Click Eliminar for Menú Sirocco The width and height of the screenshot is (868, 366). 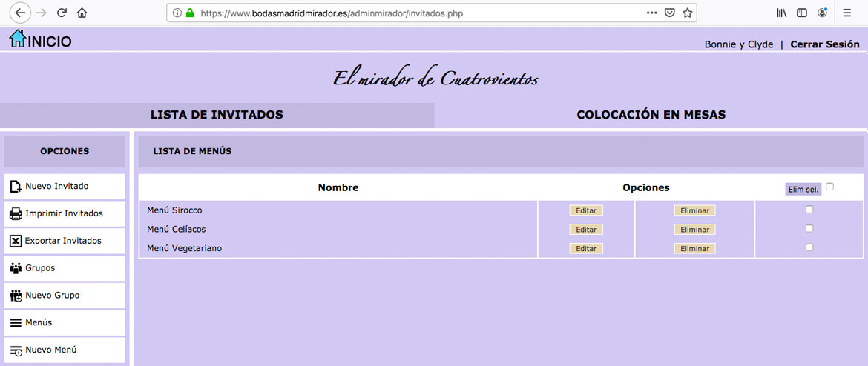pos(694,210)
